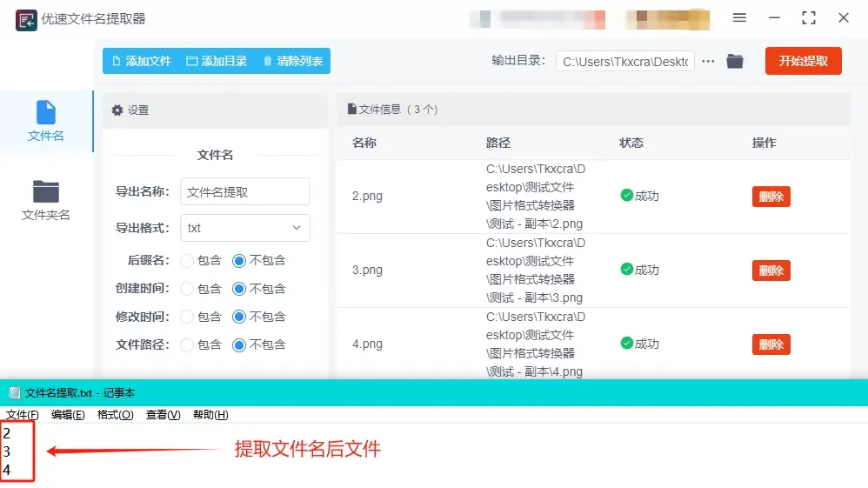Open Notepad 查看(V) menu
868x488 pixels.
pos(163,415)
